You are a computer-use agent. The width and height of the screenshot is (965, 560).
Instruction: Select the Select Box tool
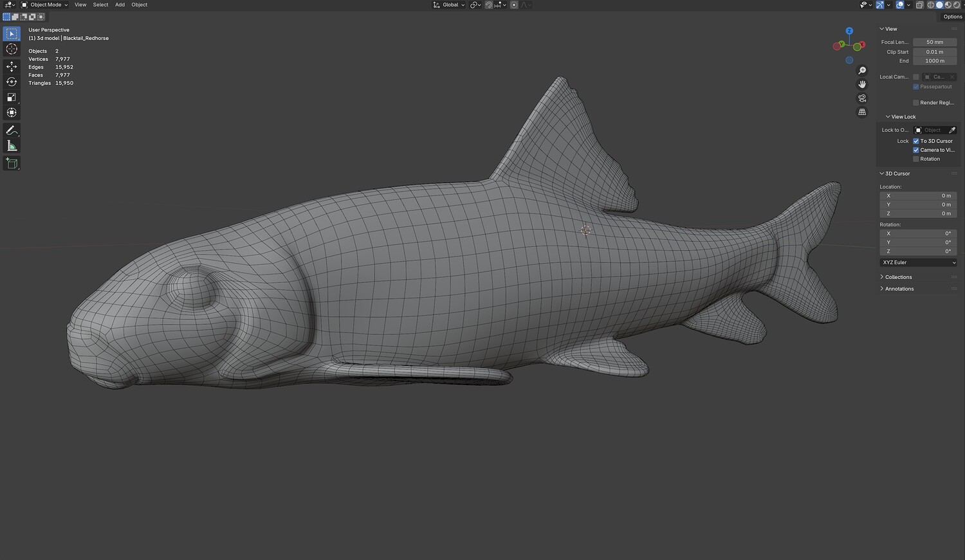(x=12, y=33)
